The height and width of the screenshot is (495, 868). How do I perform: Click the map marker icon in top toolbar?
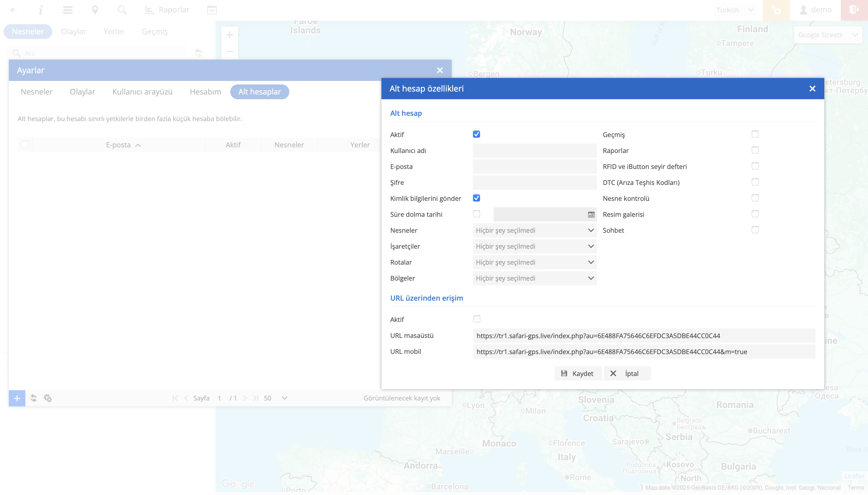click(x=95, y=10)
